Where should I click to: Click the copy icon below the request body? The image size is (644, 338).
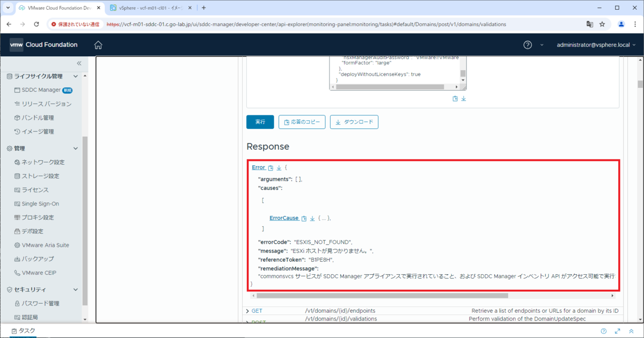[455, 98]
